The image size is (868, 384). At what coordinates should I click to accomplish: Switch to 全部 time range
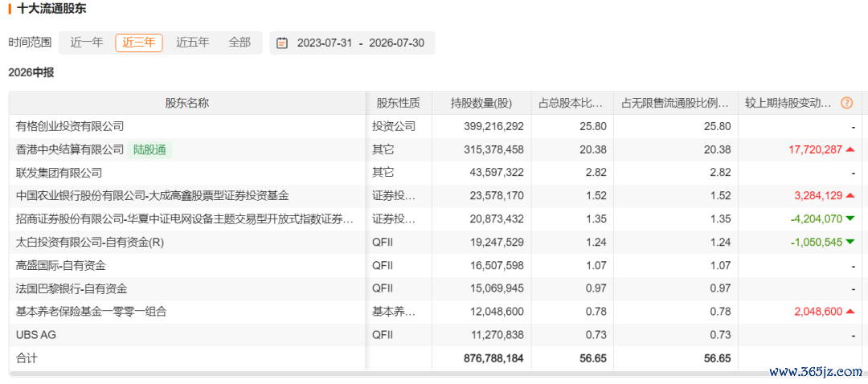pos(240,43)
